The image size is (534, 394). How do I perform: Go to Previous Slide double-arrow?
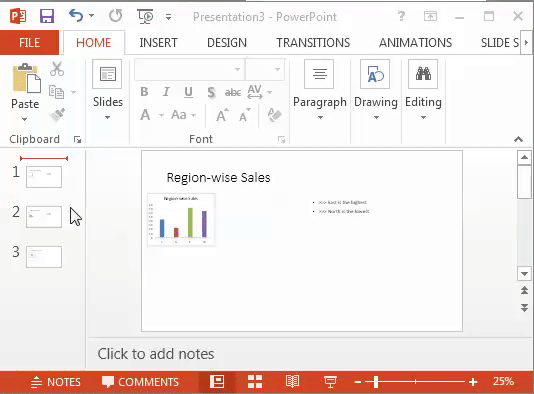point(524,290)
